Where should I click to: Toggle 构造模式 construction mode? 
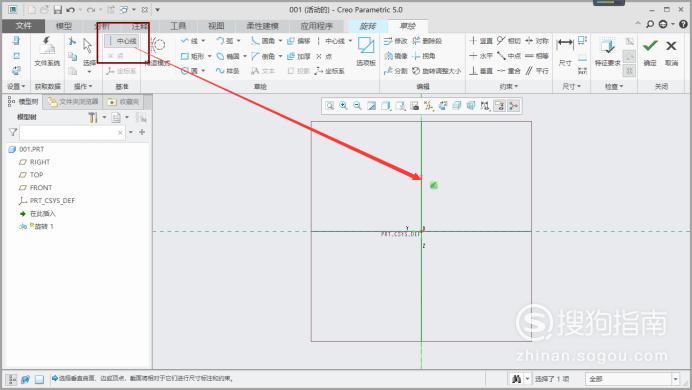point(158,52)
